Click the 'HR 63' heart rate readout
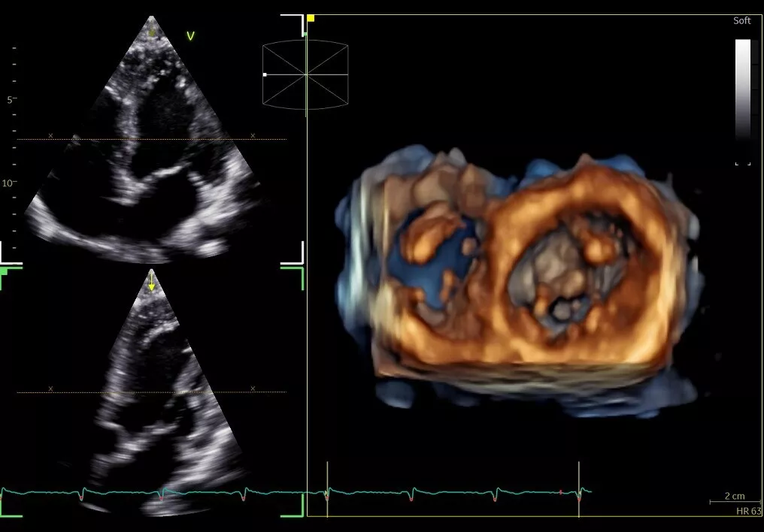 tap(748, 511)
